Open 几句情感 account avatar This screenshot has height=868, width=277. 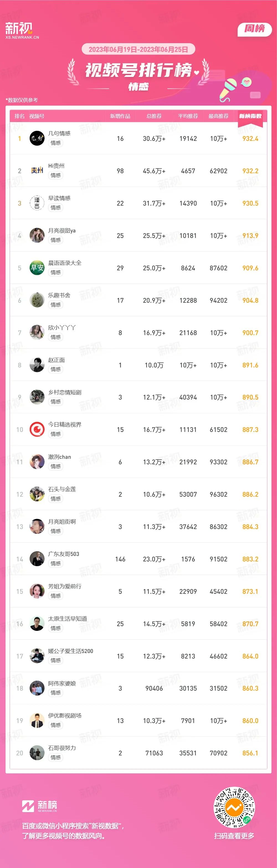[x=37, y=138]
